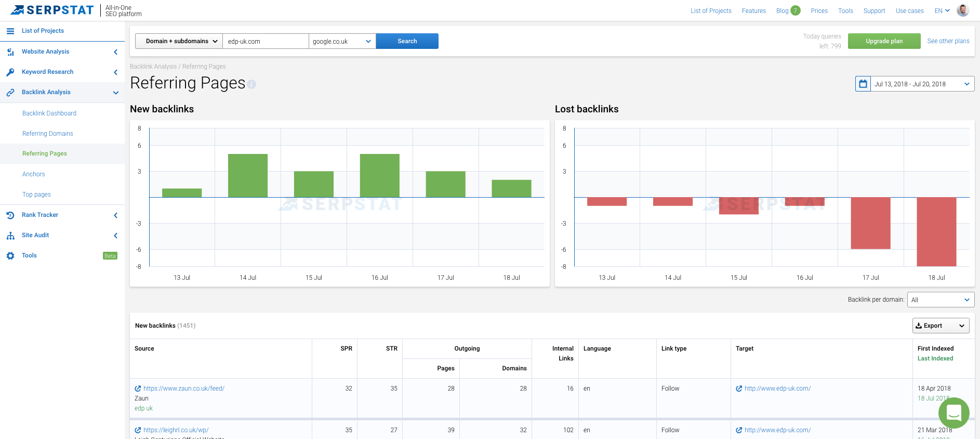This screenshot has width=980, height=439.
Task: Open Top pages in sidebar
Action: pyautogui.click(x=36, y=195)
